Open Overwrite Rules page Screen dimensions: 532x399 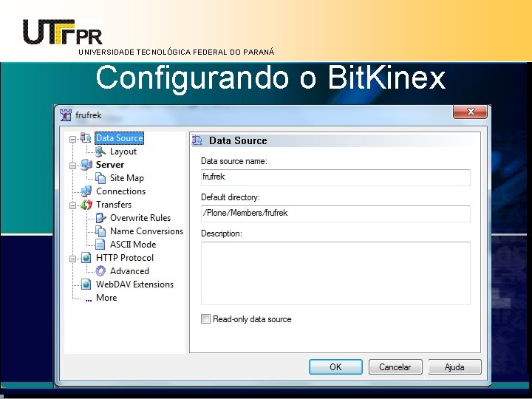(x=140, y=218)
